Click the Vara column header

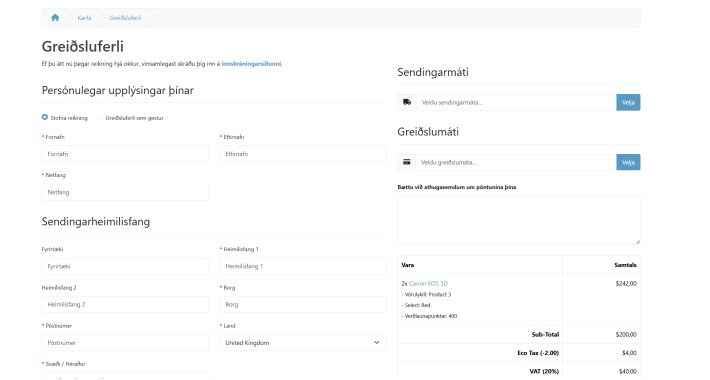(x=408, y=265)
